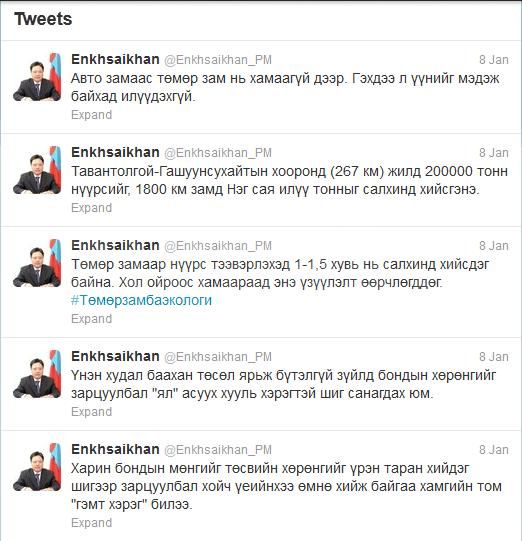This screenshot has height=541, width=522.
Task: Expand the tweet beginning Авто замаас
Action: point(91,115)
